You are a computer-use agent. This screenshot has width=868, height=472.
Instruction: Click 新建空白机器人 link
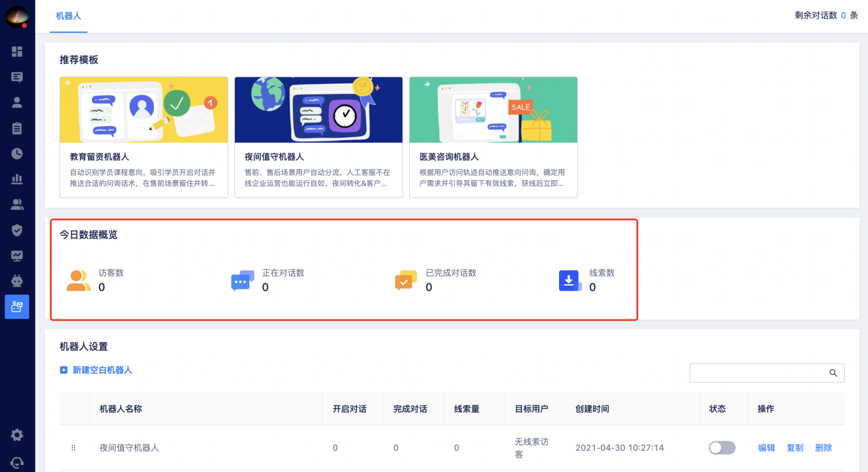(96, 370)
